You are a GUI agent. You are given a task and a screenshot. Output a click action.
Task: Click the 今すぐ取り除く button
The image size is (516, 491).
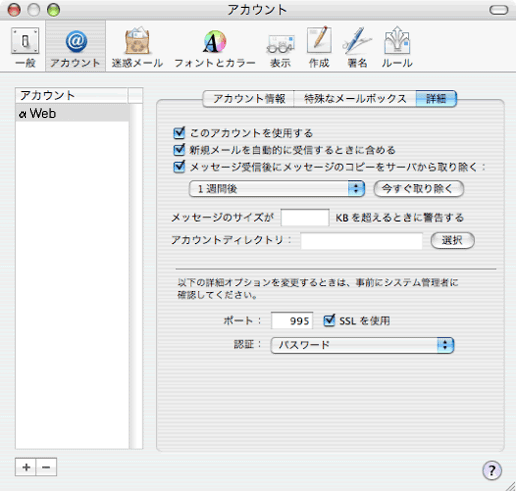coord(419,189)
